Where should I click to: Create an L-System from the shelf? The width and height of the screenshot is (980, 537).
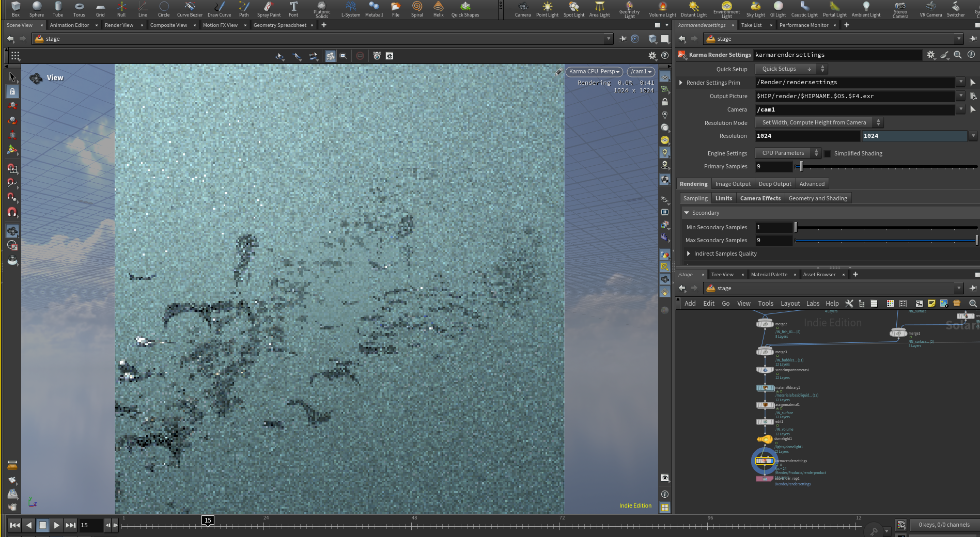(351, 9)
